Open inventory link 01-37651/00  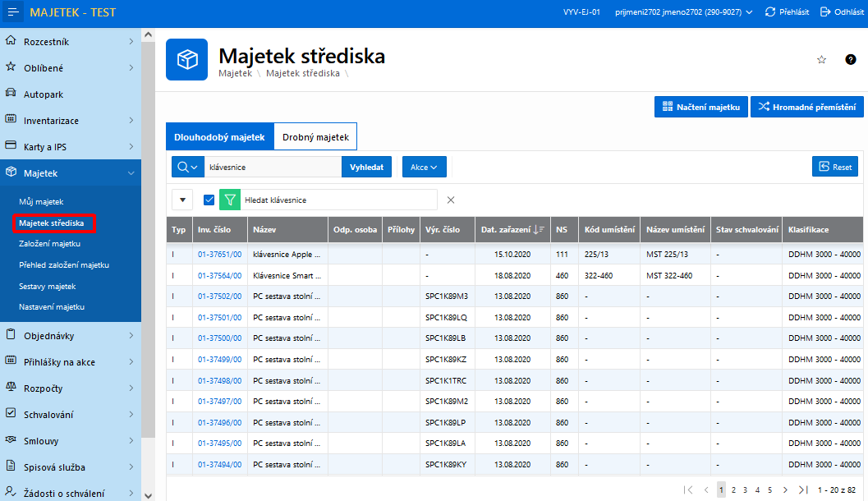click(x=219, y=255)
